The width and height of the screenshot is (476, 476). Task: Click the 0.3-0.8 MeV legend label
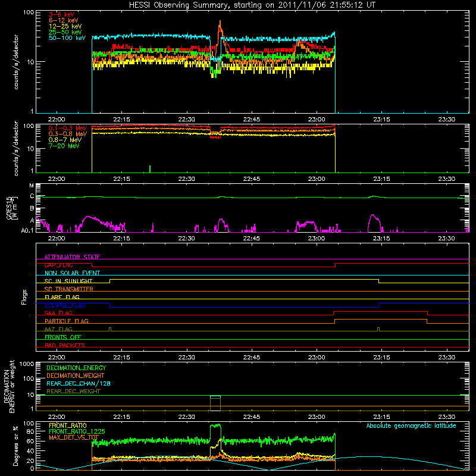[x=68, y=134]
